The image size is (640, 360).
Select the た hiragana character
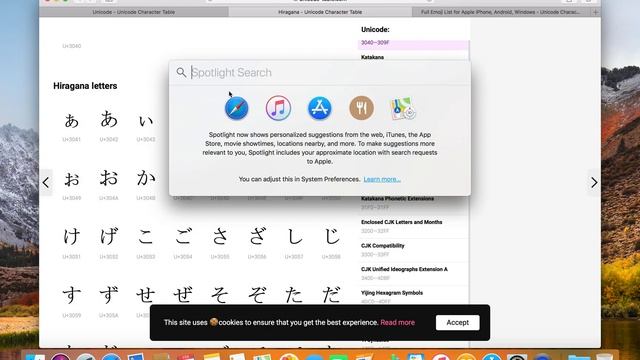point(294,295)
